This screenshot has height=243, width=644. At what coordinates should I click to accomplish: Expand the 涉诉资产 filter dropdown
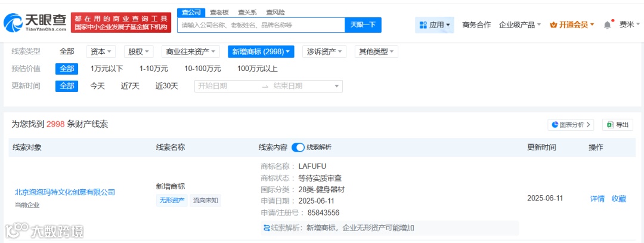pos(324,51)
